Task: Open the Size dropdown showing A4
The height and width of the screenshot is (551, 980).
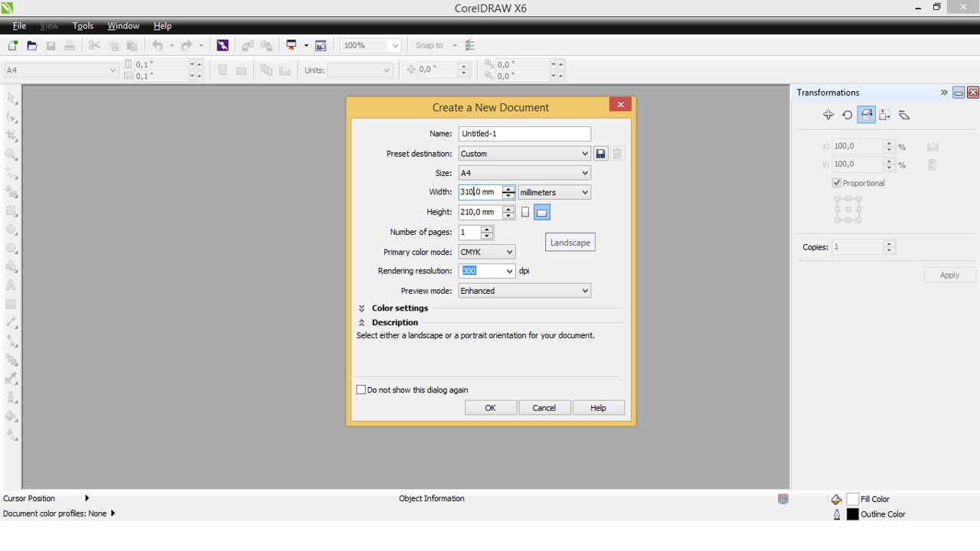Action: 524,173
